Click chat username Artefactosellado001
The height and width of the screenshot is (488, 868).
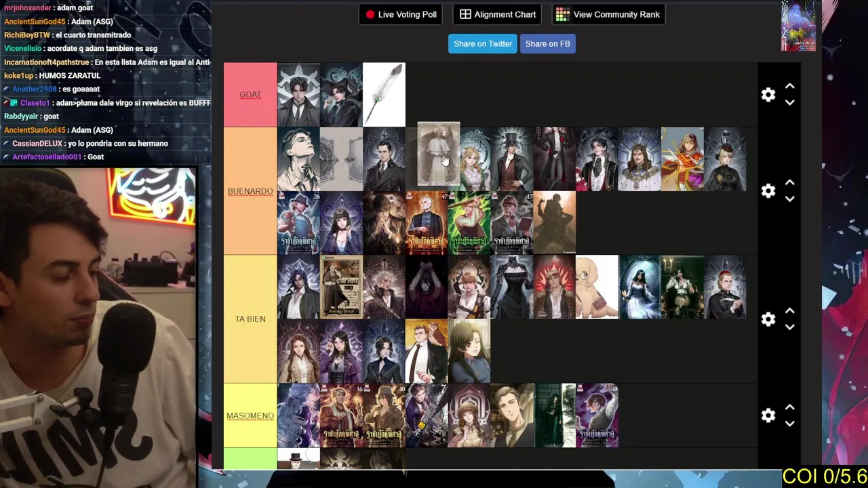point(47,157)
